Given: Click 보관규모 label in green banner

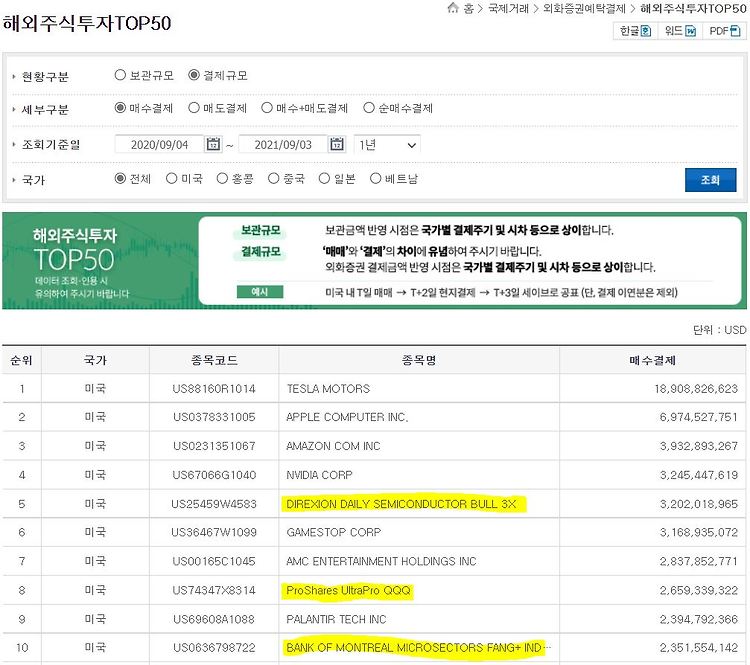Looking at the screenshot, I should coord(260,230).
